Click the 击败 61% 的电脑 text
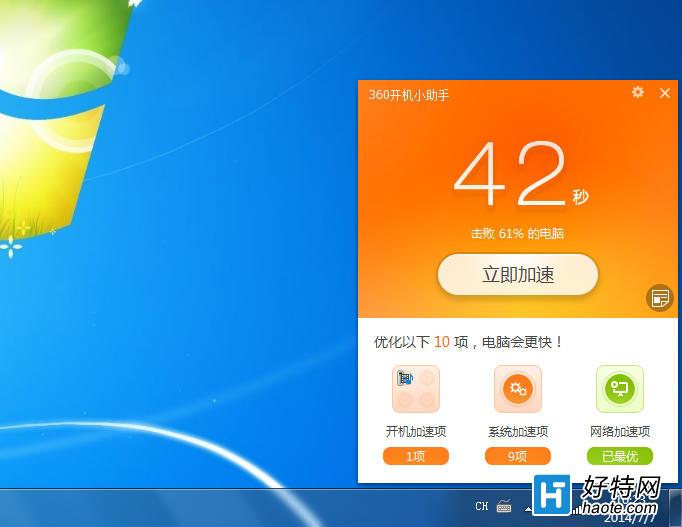 [518, 234]
